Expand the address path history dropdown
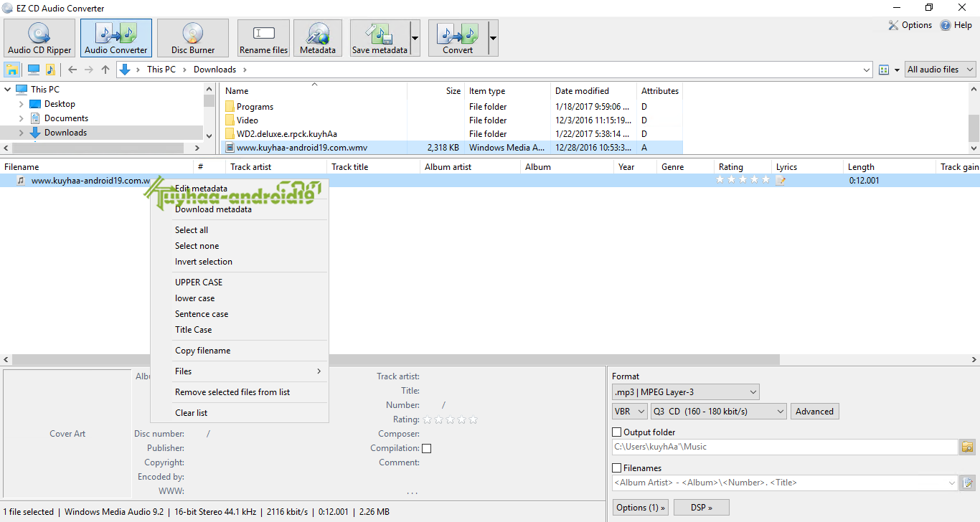The height and width of the screenshot is (522, 980). click(x=867, y=70)
